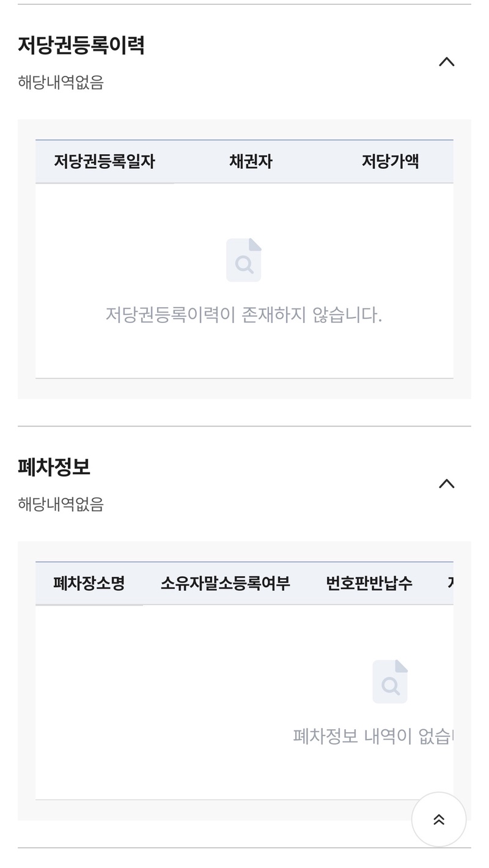Viewport: 489px width, 868px height.
Task: Tap the 폐차정보 section title
Action: click(x=54, y=467)
